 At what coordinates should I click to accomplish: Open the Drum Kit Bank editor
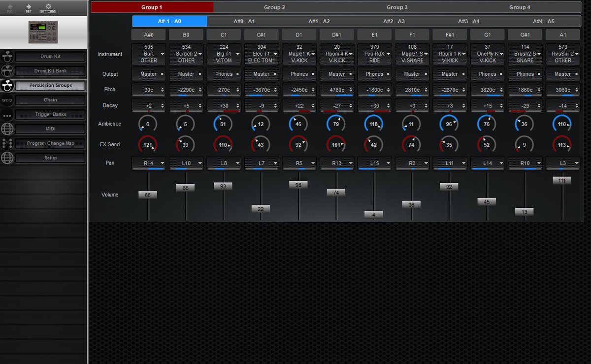(50, 71)
